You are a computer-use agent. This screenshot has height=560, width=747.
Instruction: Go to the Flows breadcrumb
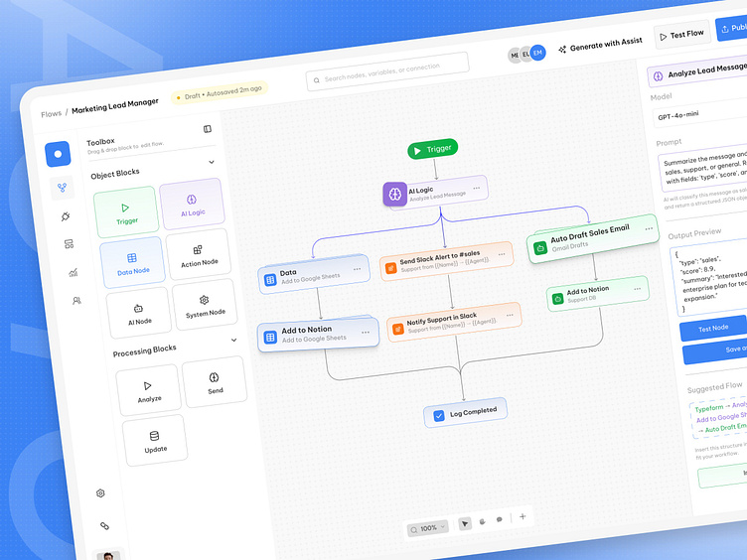pyautogui.click(x=51, y=113)
